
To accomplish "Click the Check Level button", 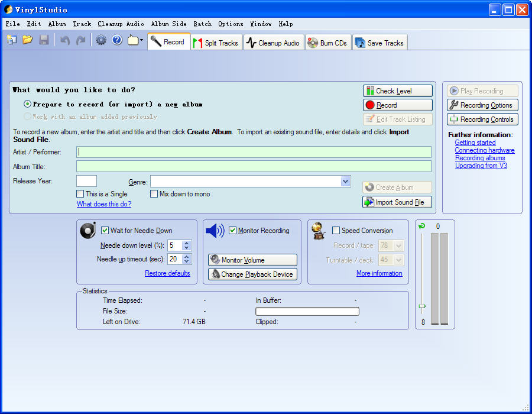I will [x=398, y=91].
